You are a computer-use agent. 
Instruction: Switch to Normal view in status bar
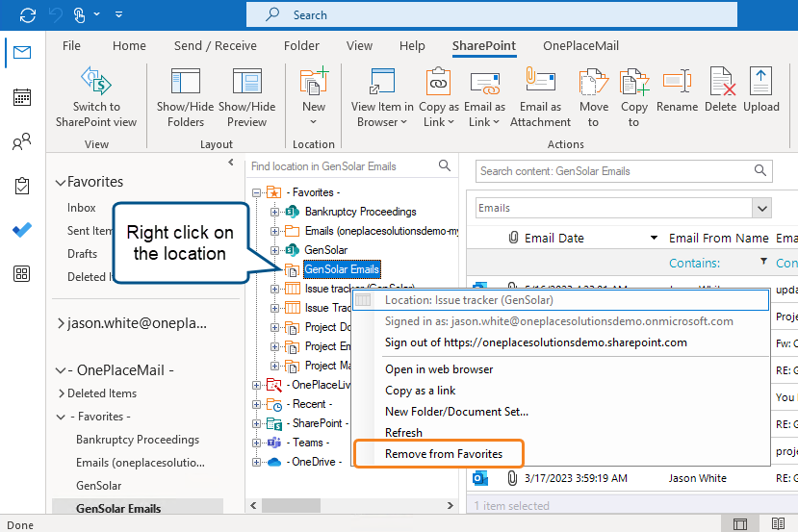[x=740, y=523]
